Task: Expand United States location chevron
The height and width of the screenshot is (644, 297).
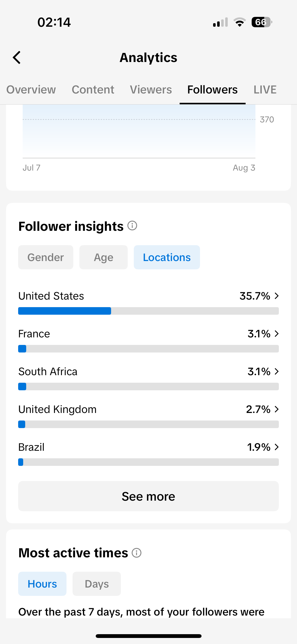Action: 277,296
